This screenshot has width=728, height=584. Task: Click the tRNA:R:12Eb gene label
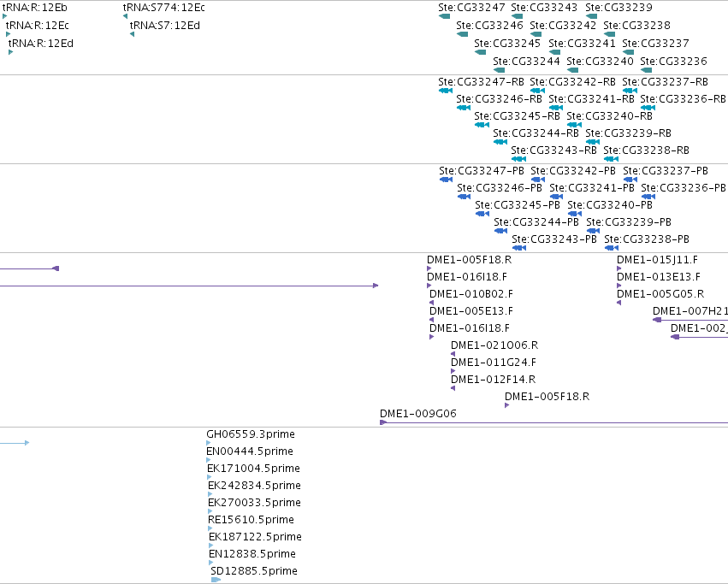tap(35, 8)
